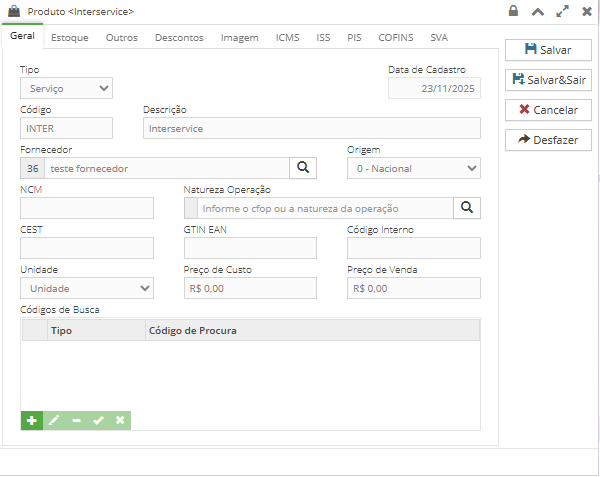Open the Tipo dropdown showing Serviço
600x477 pixels.
pos(66,89)
